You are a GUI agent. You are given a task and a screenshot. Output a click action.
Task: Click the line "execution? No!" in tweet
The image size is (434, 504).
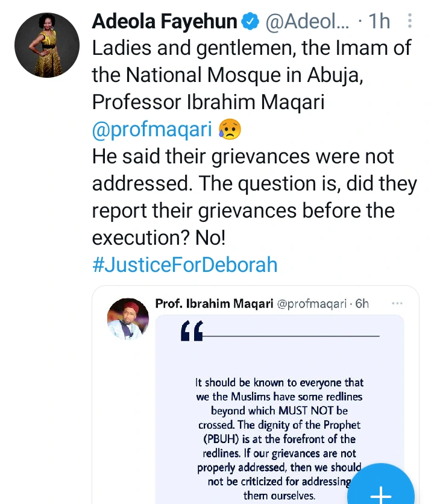click(x=159, y=238)
